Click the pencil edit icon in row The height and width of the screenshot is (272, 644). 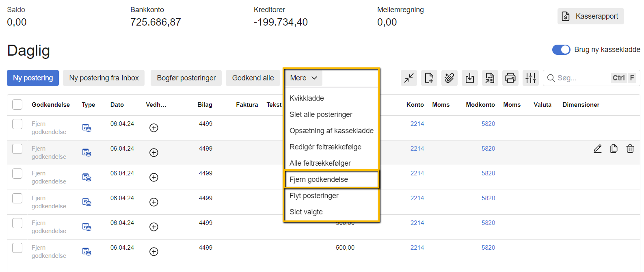click(x=598, y=149)
